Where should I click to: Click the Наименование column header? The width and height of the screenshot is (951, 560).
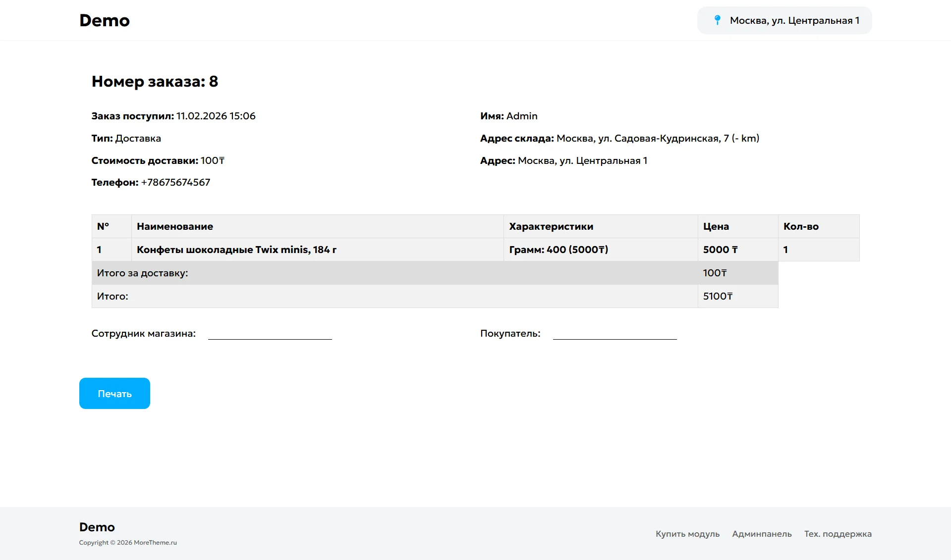[x=175, y=226]
